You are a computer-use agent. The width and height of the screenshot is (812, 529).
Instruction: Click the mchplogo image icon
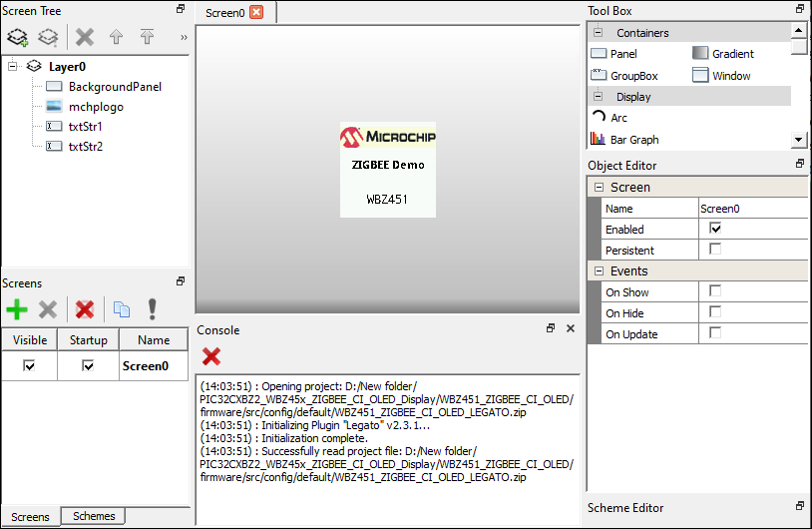(x=54, y=106)
